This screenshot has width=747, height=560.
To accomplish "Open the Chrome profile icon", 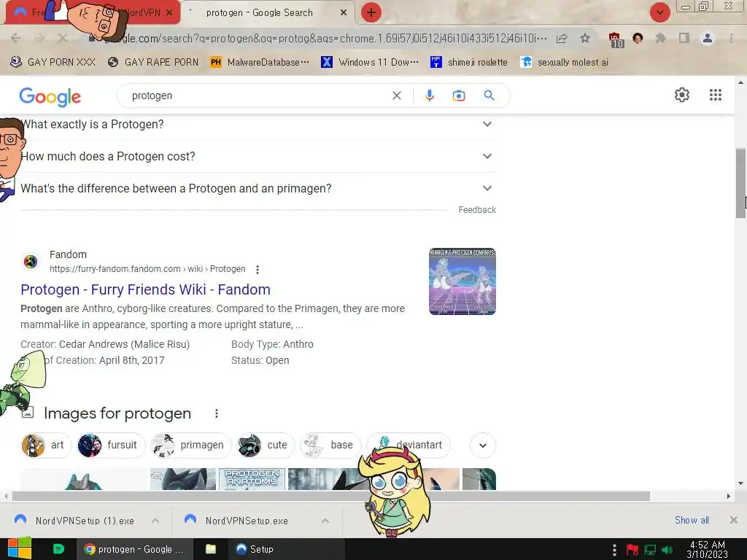I will click(708, 38).
